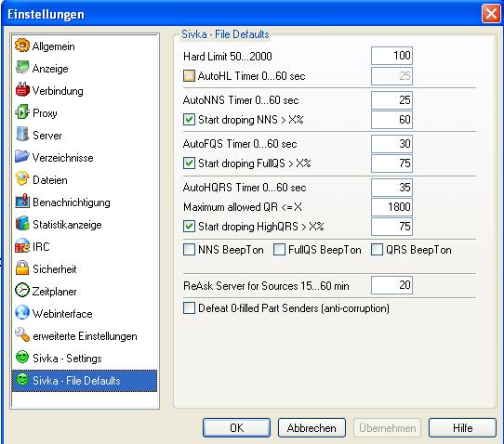Toggle the FullQS BeepTon checkbox
This screenshot has height=444, width=504.
click(279, 250)
